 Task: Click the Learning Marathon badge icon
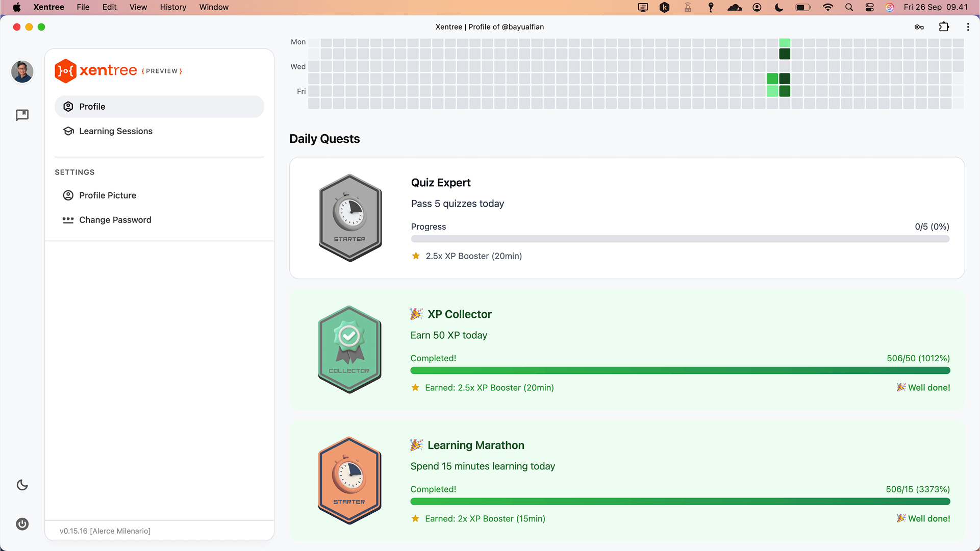pos(349,481)
